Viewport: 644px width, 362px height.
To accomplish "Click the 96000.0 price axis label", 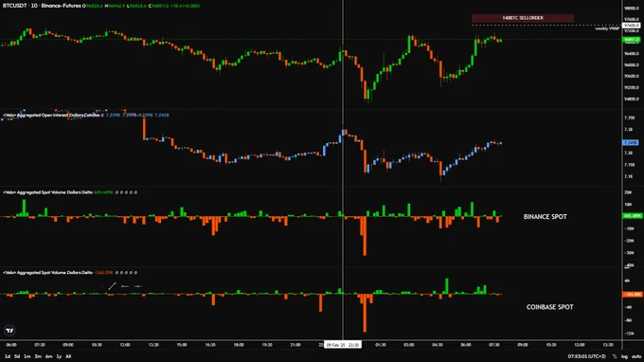I will [x=632, y=65].
